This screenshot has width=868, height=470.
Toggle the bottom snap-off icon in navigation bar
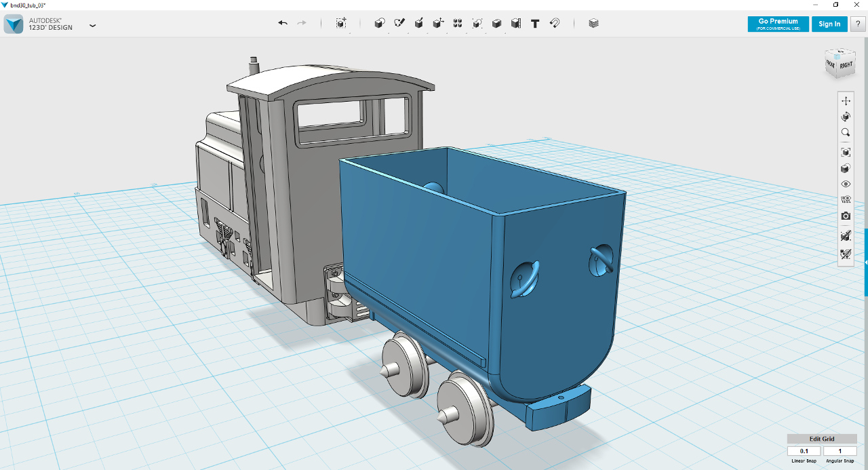tap(846, 254)
